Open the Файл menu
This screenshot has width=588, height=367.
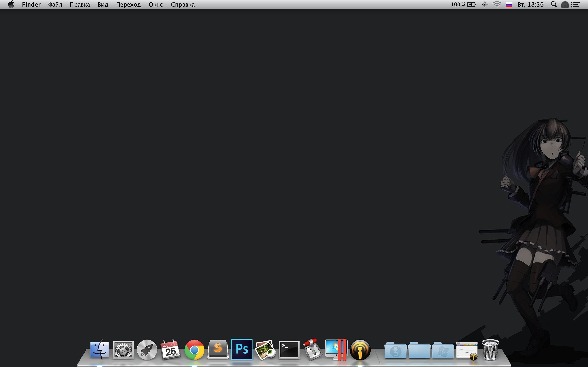[x=55, y=4]
